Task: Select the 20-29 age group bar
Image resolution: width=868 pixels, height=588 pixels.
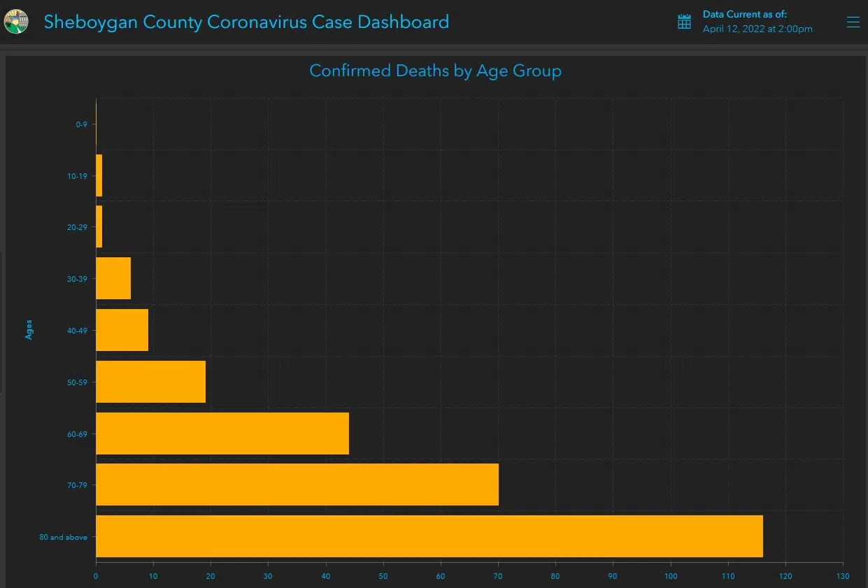Action: click(x=99, y=227)
